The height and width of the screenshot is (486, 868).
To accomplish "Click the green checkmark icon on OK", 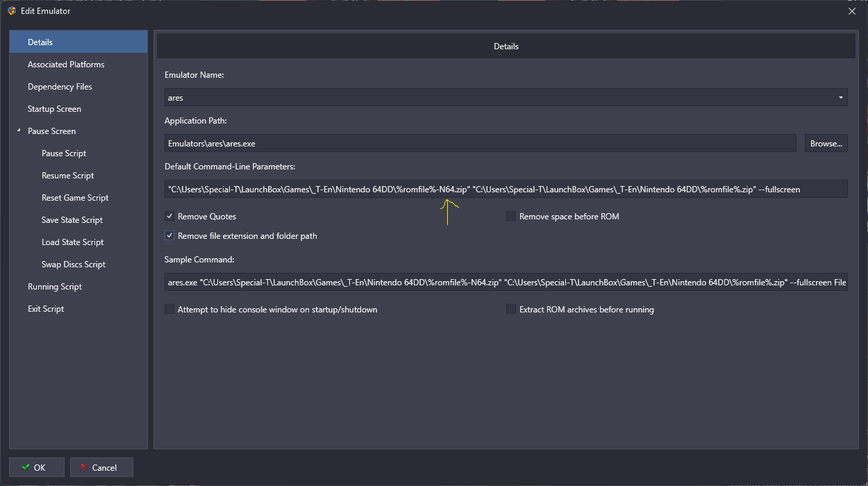I will 26,467.
